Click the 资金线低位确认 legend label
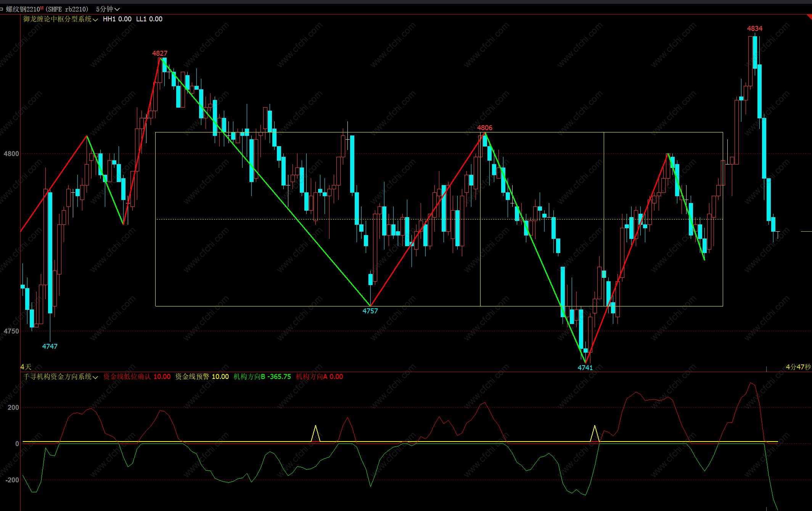The height and width of the screenshot is (511, 812). (127, 377)
